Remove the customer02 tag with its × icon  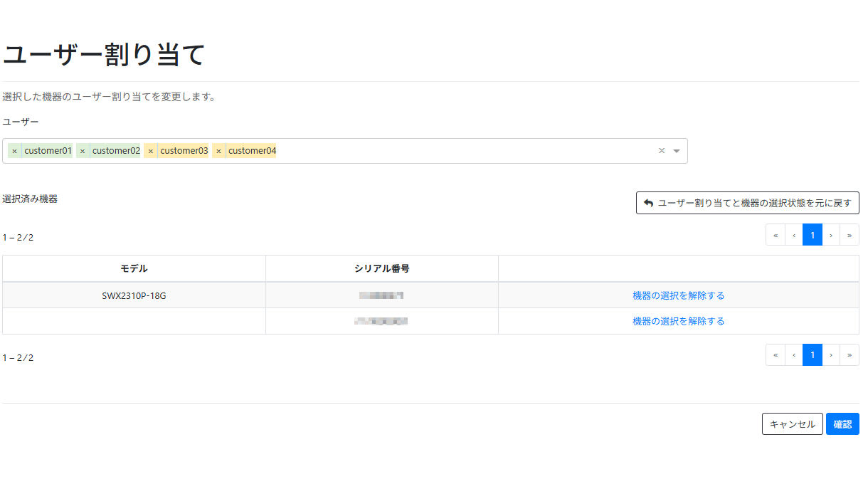[x=83, y=150]
